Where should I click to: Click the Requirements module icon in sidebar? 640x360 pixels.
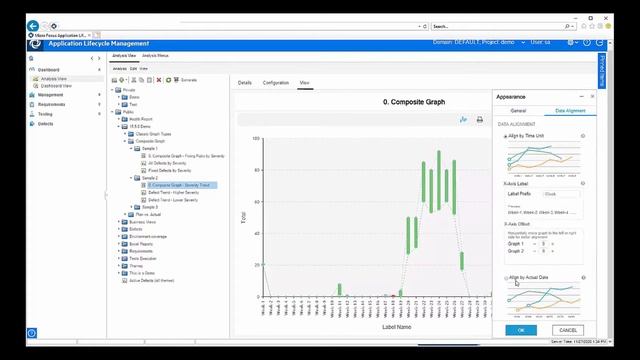32,104
